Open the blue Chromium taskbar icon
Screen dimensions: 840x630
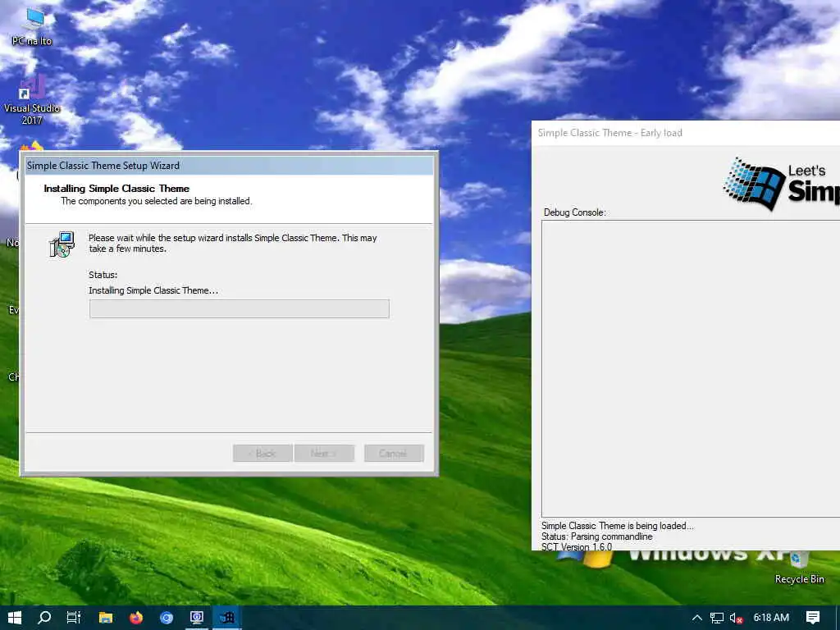coord(167,618)
